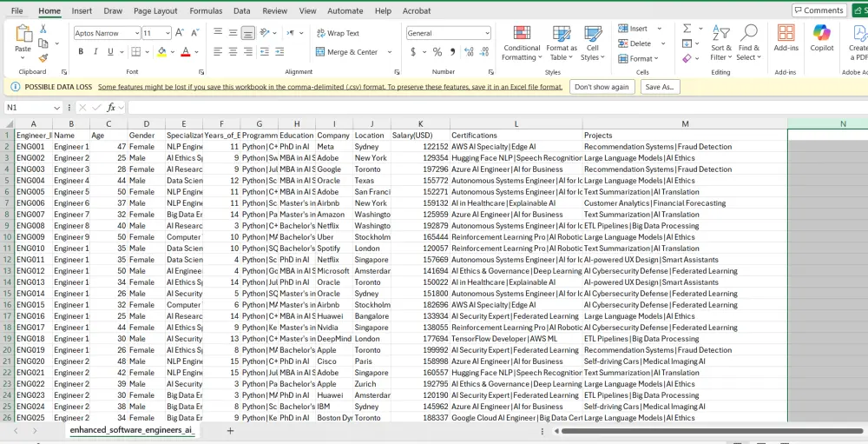This screenshot has width=868, height=444.
Task: Switch to the Data tab
Action: coord(242,10)
